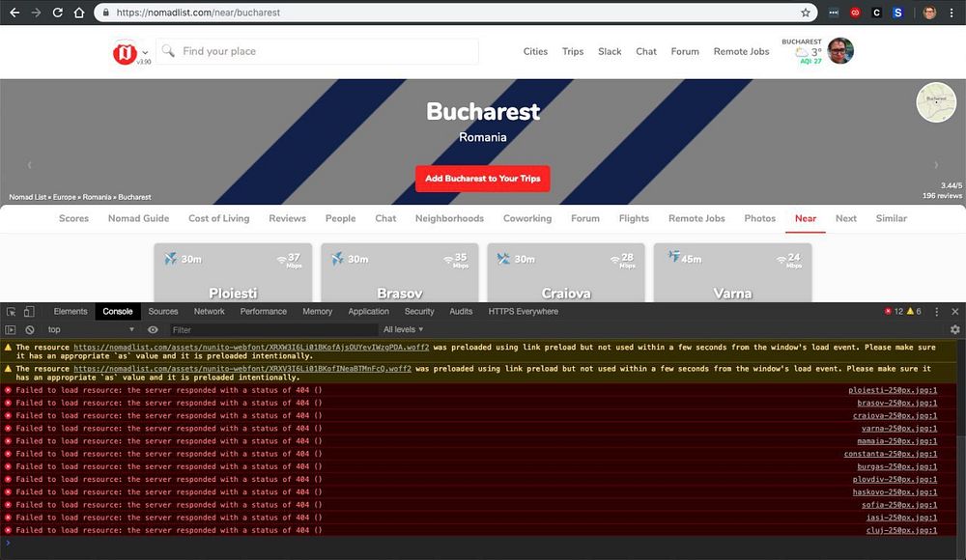The image size is (966, 560).
Task: Switch to the Neighborhoods tab
Action: pos(449,218)
